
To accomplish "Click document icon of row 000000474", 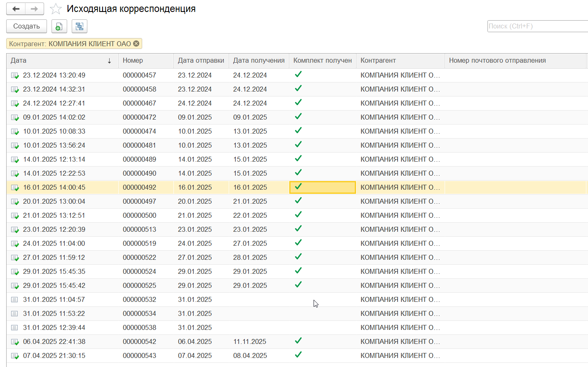I will [x=15, y=132].
